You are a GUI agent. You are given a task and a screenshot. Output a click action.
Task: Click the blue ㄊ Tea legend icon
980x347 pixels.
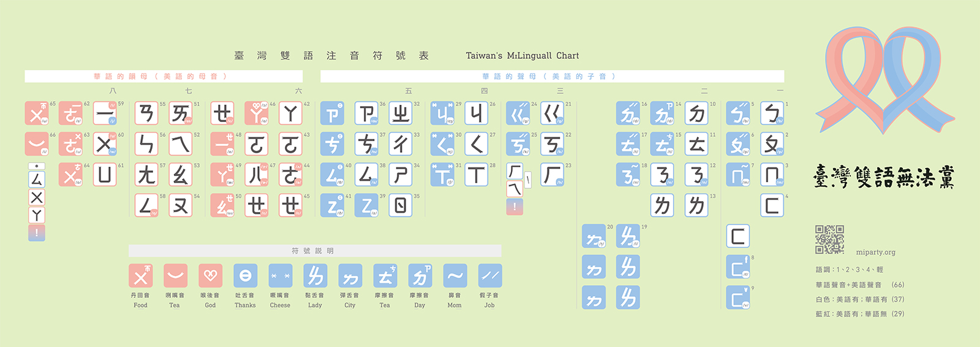click(385, 276)
